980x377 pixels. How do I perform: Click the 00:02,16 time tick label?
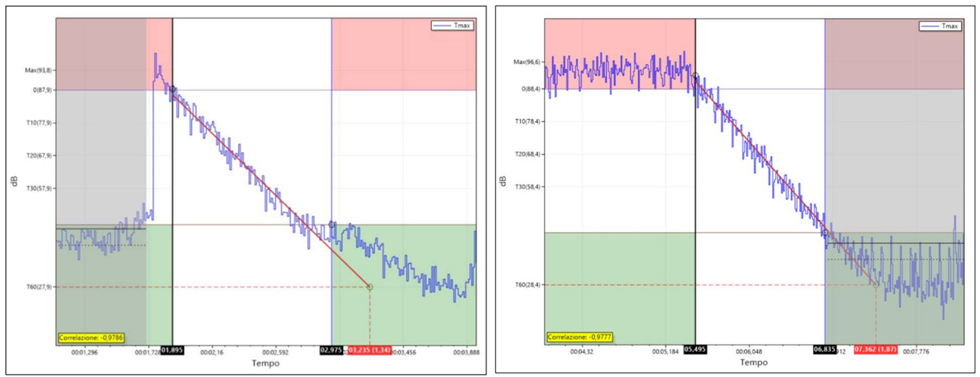[x=212, y=351]
